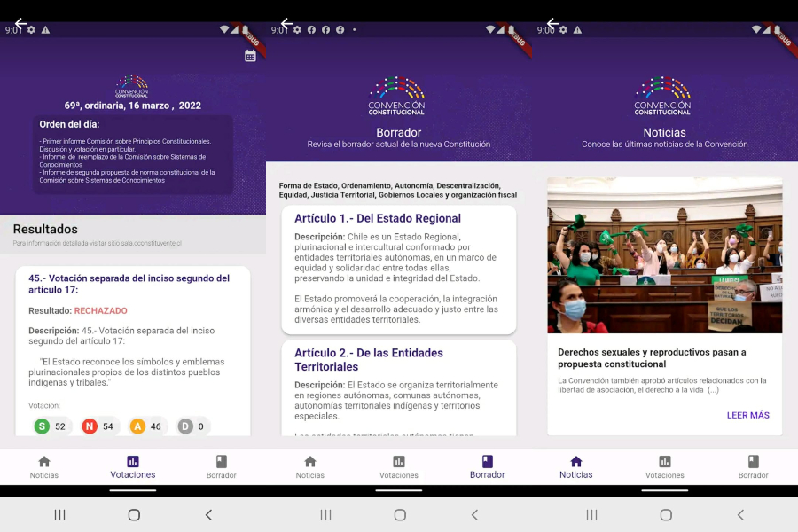This screenshot has height=532, width=798.
Task: Tap the home icon on the news screen's bottom bar
Action: pyautogui.click(x=575, y=462)
